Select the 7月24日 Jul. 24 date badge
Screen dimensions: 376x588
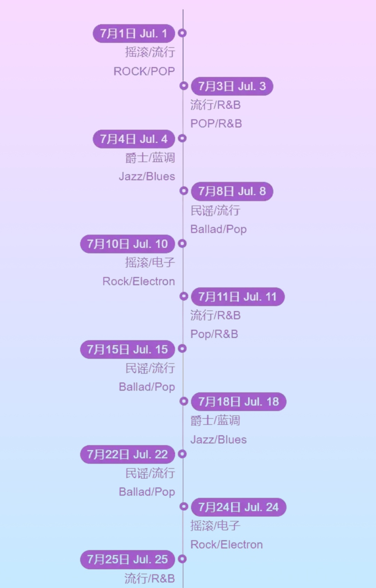point(238,507)
